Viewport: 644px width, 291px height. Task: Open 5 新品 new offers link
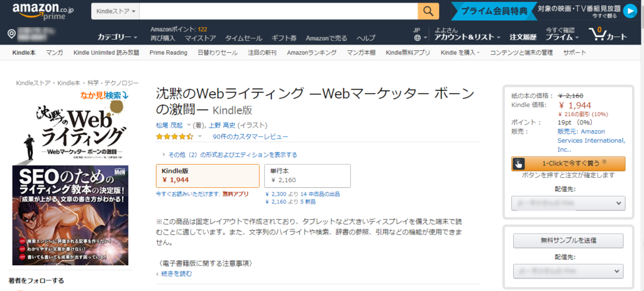point(308,202)
